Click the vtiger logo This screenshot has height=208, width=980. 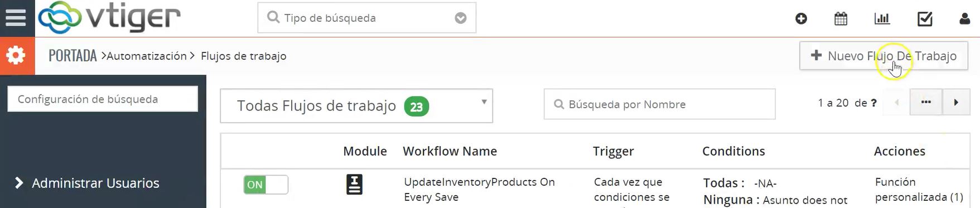pyautogui.click(x=109, y=18)
